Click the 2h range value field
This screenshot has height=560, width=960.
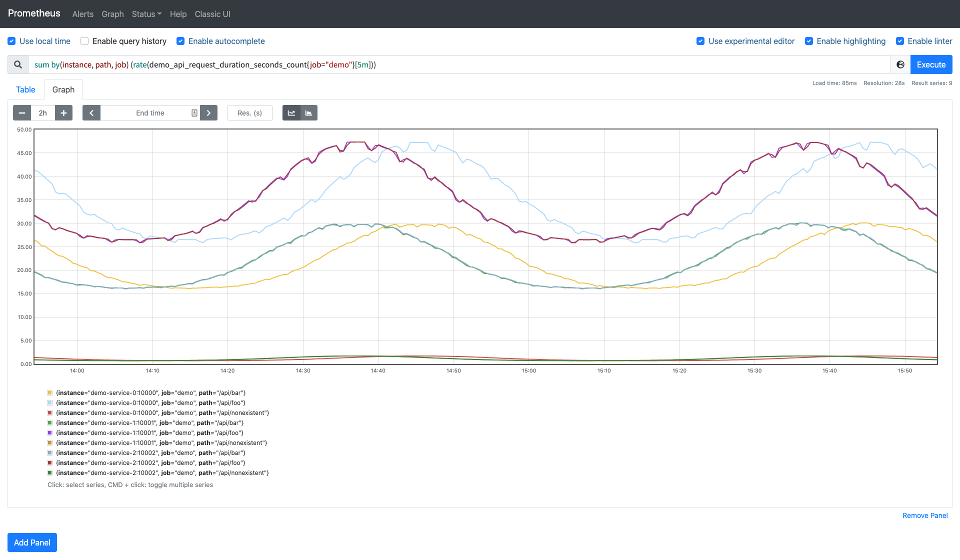(x=43, y=113)
